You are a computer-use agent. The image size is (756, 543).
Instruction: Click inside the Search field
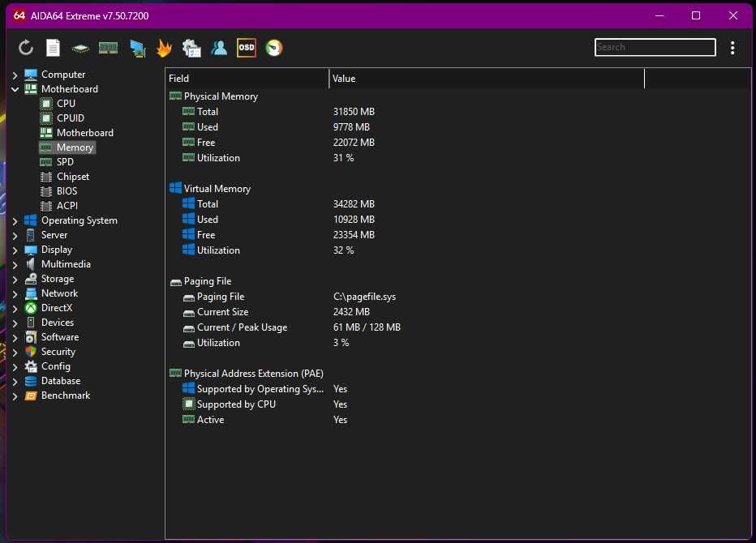point(655,47)
